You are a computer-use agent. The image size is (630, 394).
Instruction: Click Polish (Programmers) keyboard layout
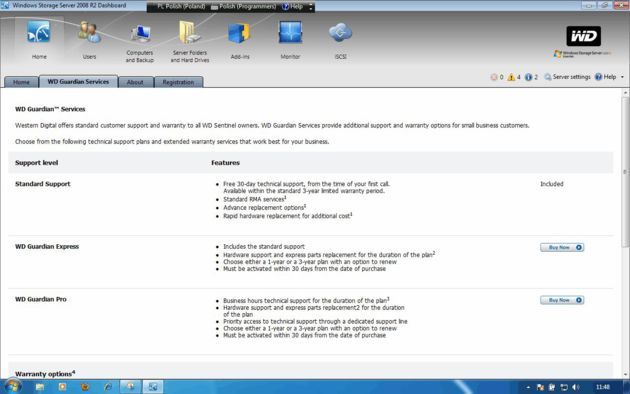[244, 6]
